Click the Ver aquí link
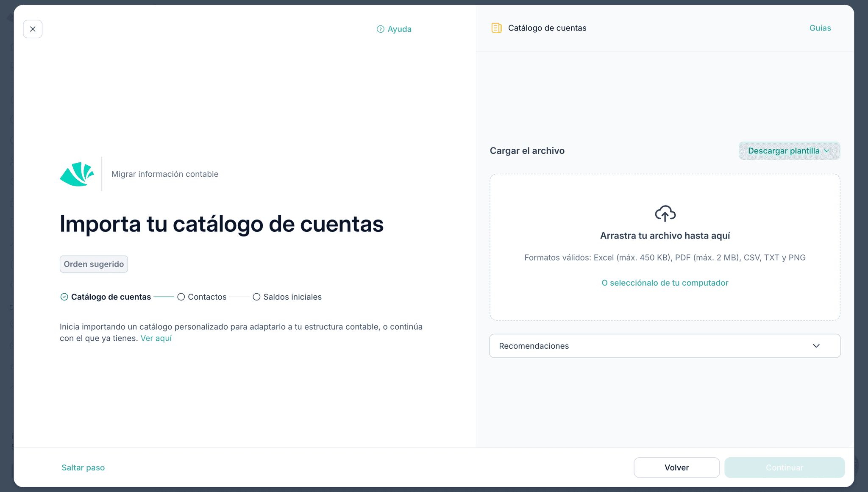This screenshot has height=492, width=868. pos(156,338)
